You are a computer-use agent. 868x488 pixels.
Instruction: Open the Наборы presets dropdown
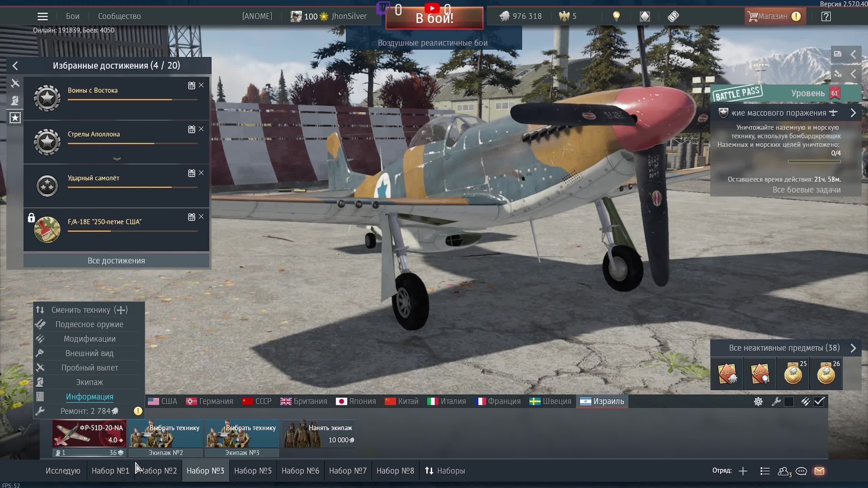pyautogui.click(x=445, y=471)
